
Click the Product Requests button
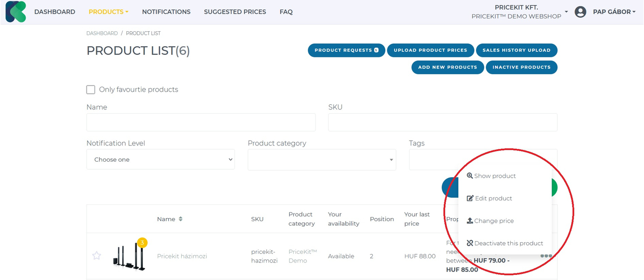[x=347, y=50]
